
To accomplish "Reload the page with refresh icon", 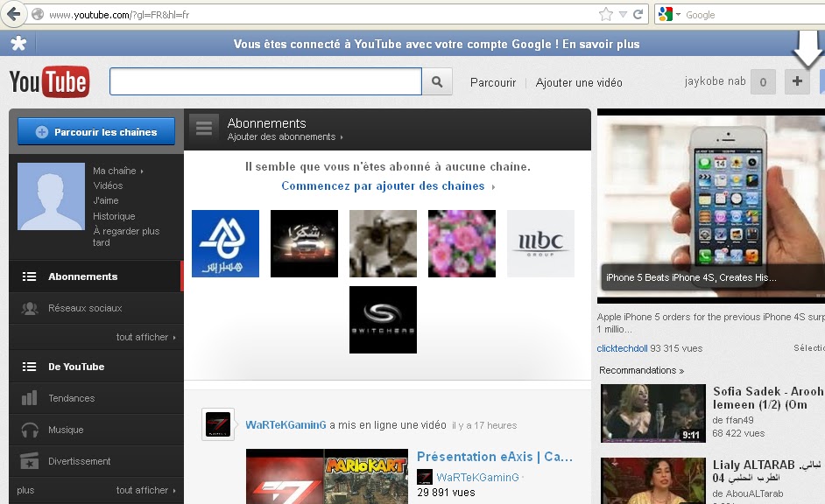I will [x=638, y=15].
